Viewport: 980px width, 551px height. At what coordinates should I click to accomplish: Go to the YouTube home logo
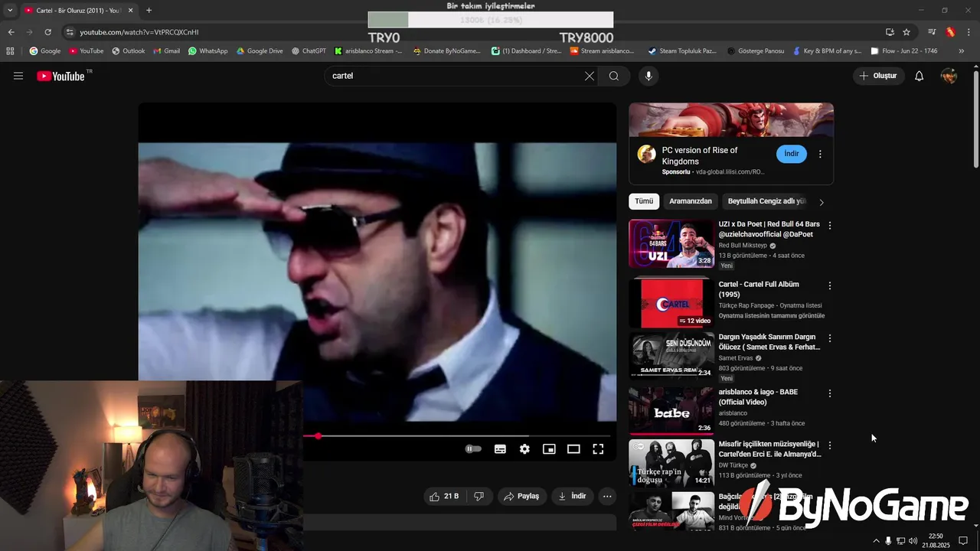click(x=60, y=76)
